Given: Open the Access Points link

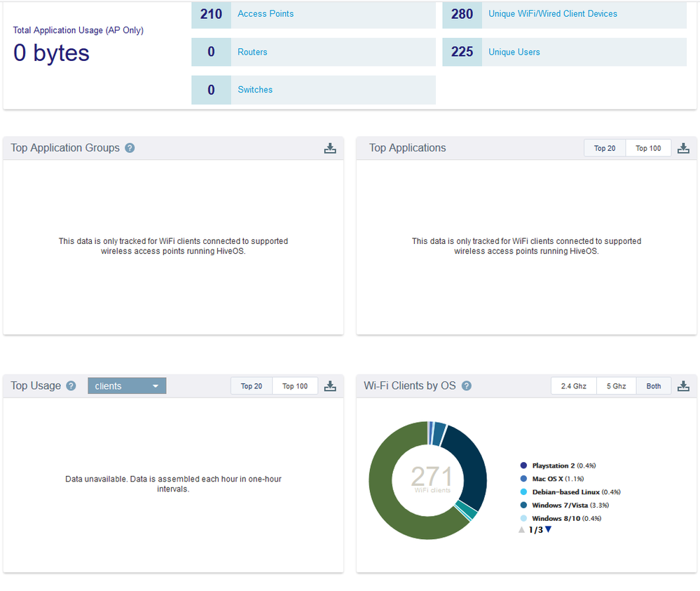Looking at the screenshot, I should [x=266, y=14].
